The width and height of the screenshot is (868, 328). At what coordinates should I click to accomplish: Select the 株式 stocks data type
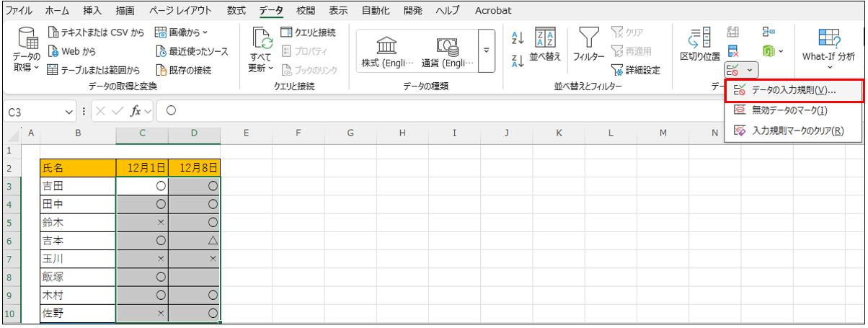click(x=387, y=52)
